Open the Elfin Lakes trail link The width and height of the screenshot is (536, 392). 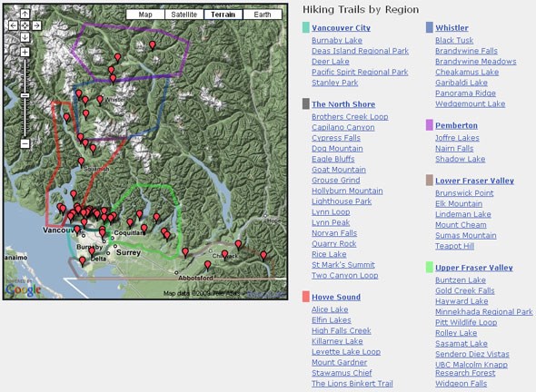tap(332, 320)
